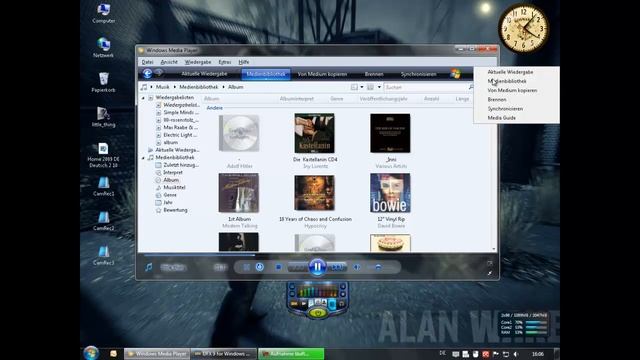Pause playback with the round center button
The image size is (640, 360).
317,267
